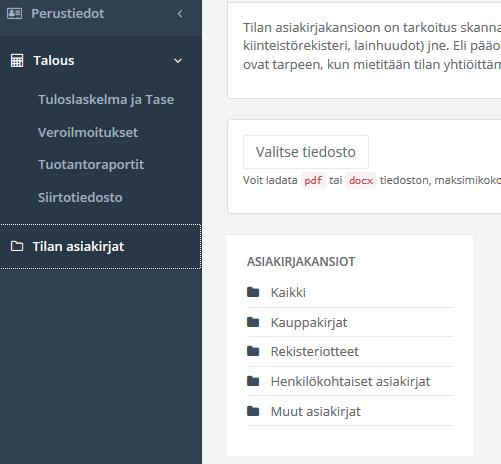Expand Perustiedot using its left chevron
501x464 pixels.
point(180,14)
